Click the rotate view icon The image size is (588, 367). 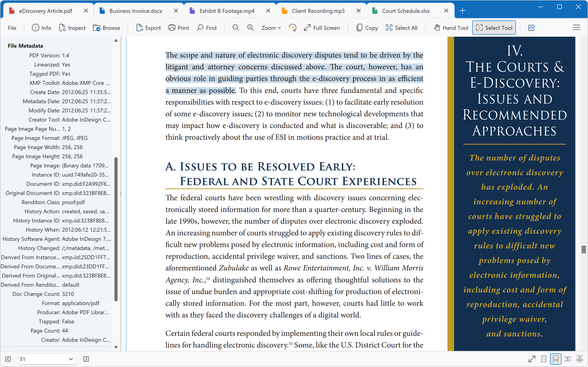pos(293,28)
